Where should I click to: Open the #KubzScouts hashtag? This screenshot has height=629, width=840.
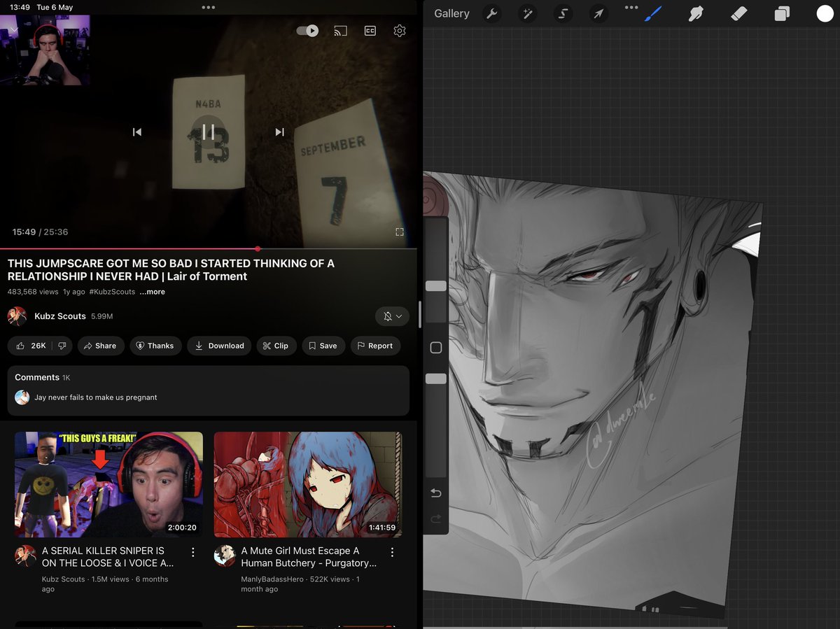pos(112,292)
